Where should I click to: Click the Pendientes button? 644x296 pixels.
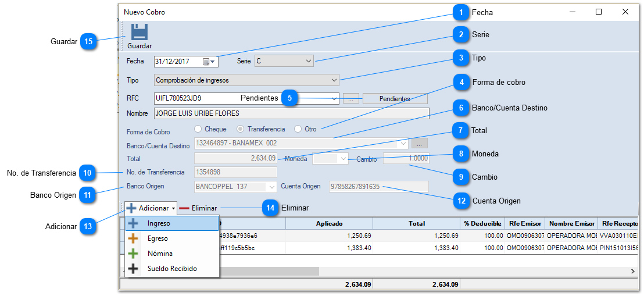point(395,99)
